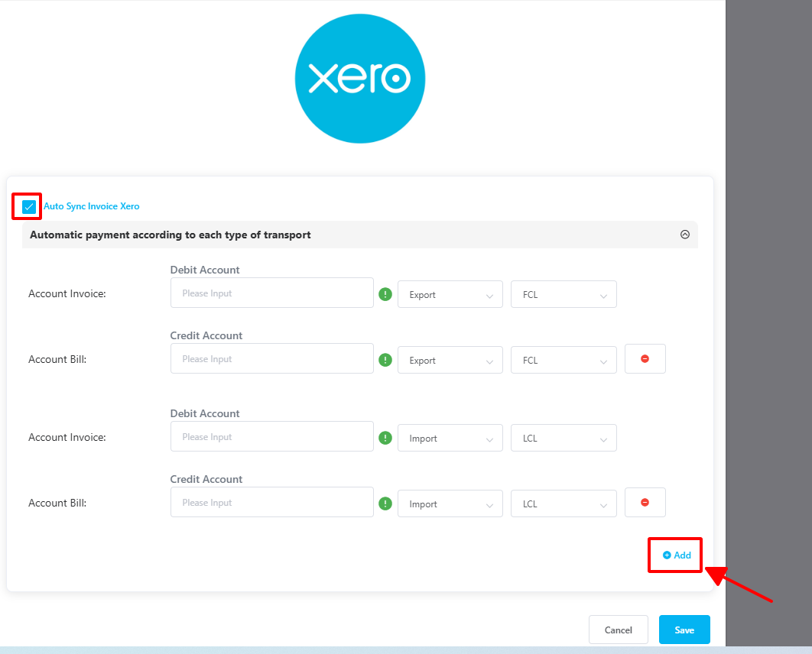Click info icon beside Export invoice Debit Account
Screen dimensions: 812x654
click(385, 294)
